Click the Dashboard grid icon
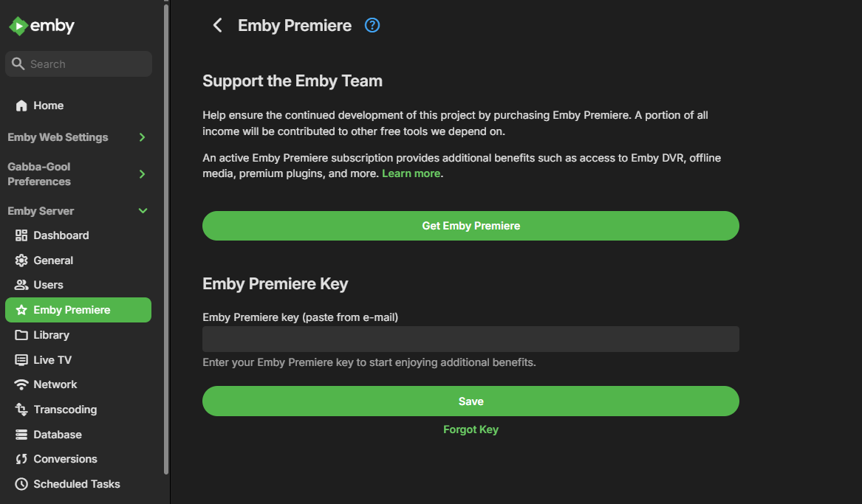Screen dimensions: 862x504 pyautogui.click(x=21, y=235)
